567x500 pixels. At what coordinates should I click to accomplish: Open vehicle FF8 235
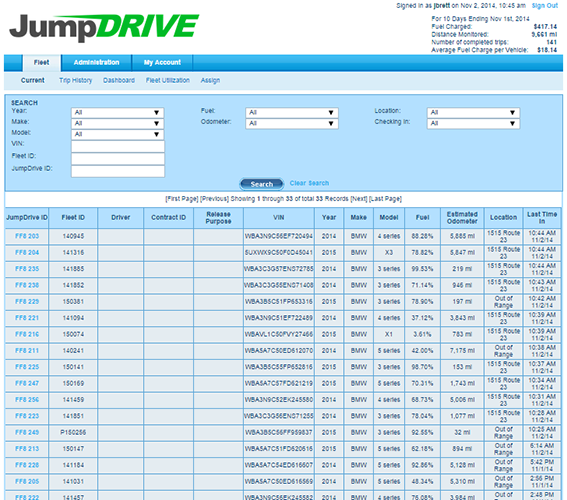[x=27, y=269]
